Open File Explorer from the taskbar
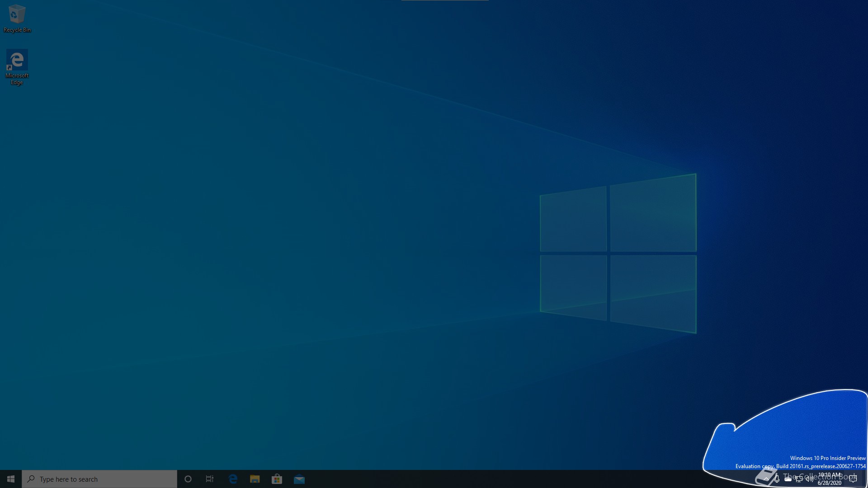Screen dimensions: 868x488 coord(255,479)
